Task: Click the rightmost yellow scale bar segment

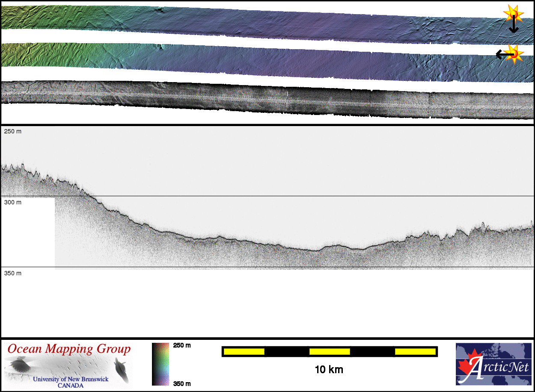Action: click(x=415, y=351)
